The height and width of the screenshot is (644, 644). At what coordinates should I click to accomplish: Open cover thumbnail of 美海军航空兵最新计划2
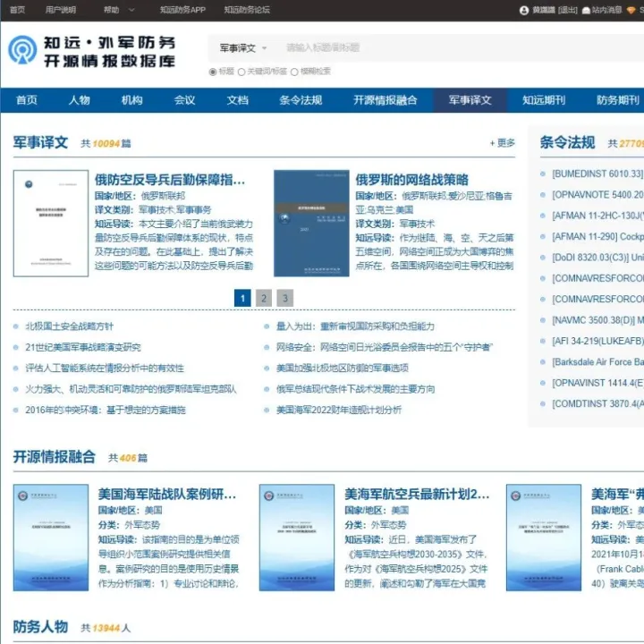[x=297, y=538]
